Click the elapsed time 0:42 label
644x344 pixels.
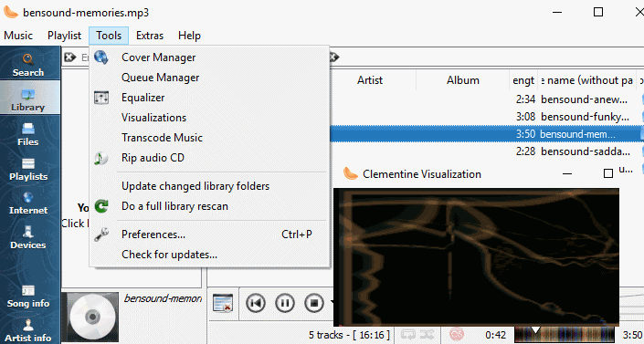pos(495,335)
